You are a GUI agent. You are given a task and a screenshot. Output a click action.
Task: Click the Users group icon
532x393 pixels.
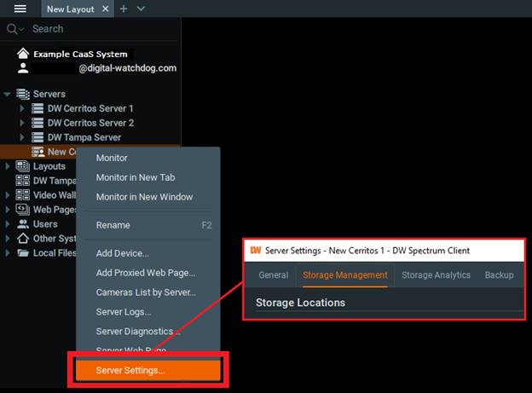(x=23, y=224)
